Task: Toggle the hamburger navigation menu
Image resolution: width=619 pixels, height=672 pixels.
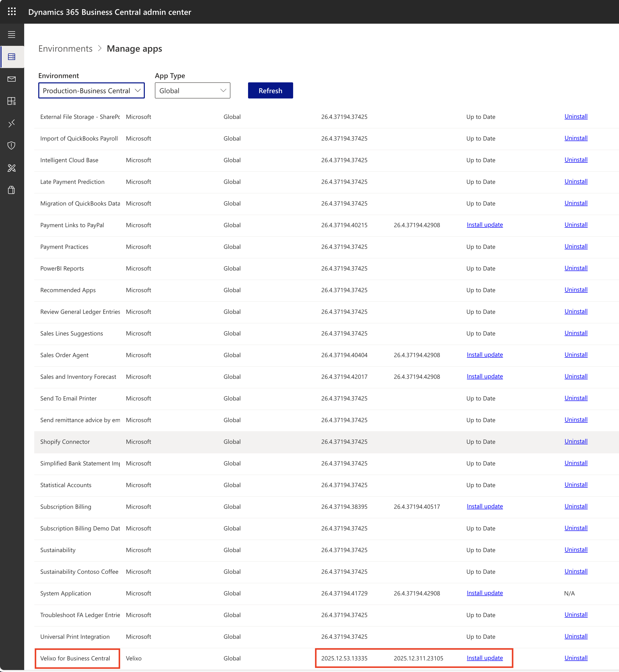Action: point(12,35)
